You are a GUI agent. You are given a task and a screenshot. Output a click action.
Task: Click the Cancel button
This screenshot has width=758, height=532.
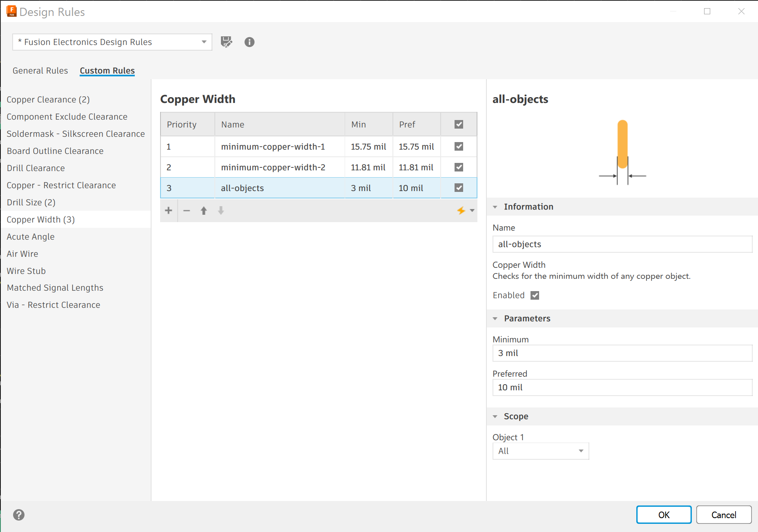click(724, 515)
